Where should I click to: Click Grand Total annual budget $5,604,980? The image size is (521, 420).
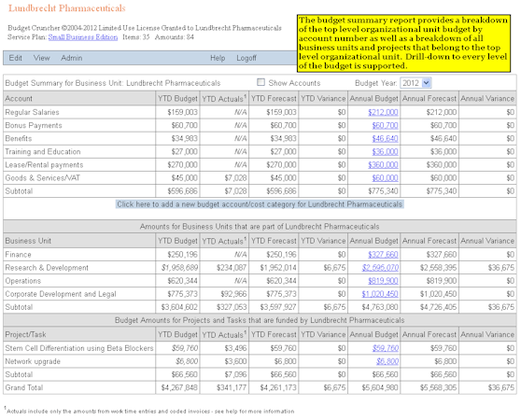380,387
